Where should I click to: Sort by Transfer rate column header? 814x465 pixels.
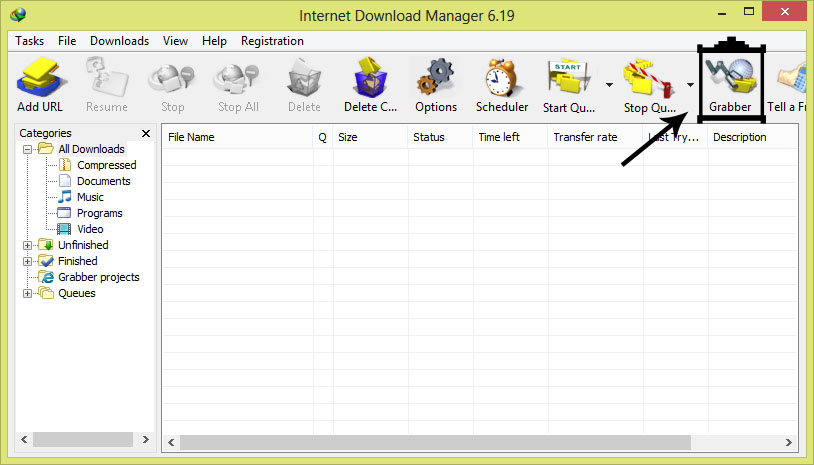point(595,137)
